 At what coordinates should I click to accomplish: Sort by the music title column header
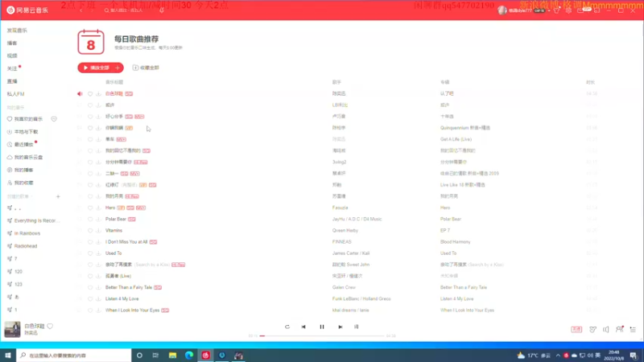click(114, 82)
